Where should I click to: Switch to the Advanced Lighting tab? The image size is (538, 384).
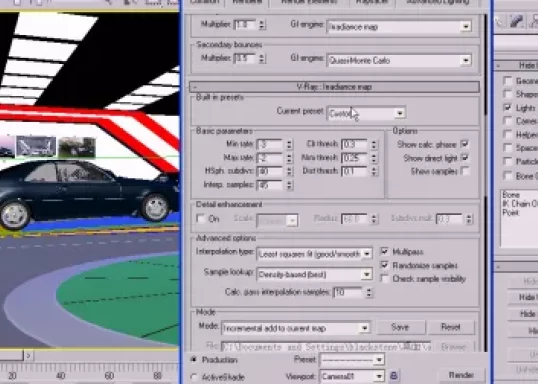pos(438,2)
